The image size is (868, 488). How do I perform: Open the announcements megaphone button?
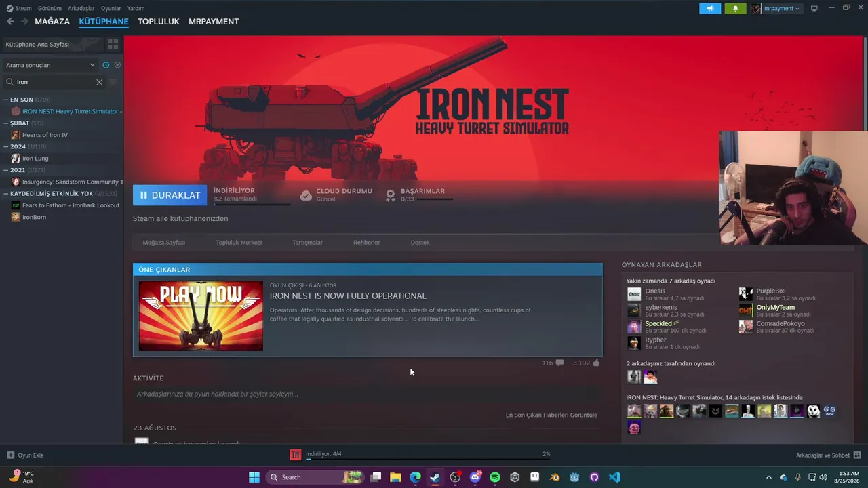710,8
